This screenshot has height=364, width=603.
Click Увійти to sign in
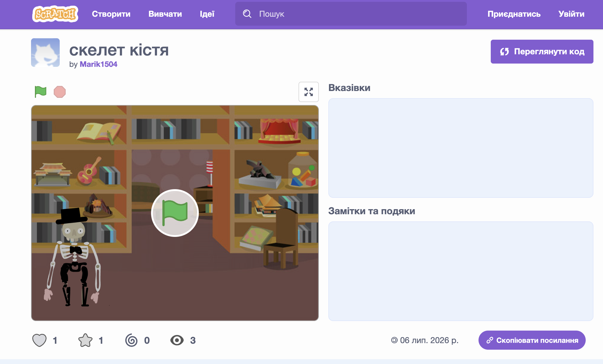click(x=571, y=14)
